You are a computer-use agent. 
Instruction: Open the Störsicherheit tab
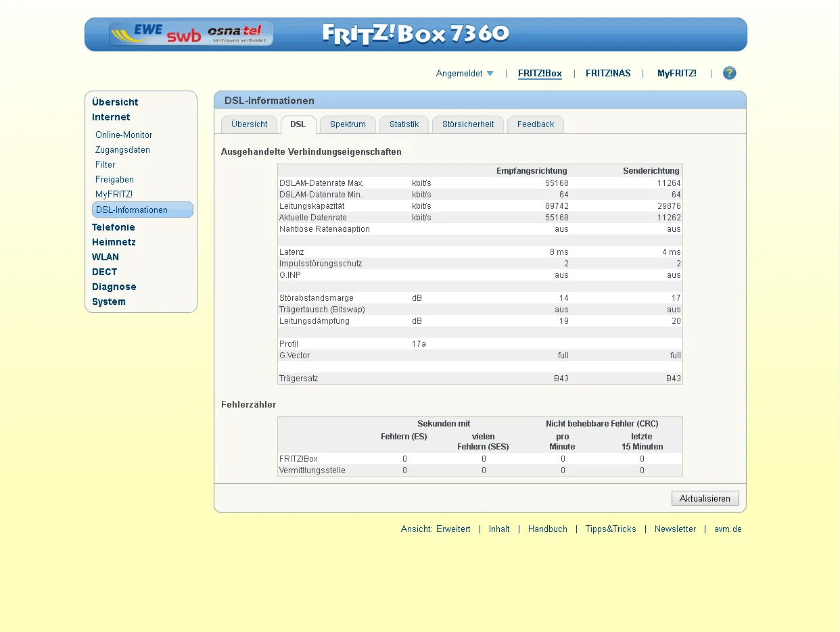tap(468, 124)
